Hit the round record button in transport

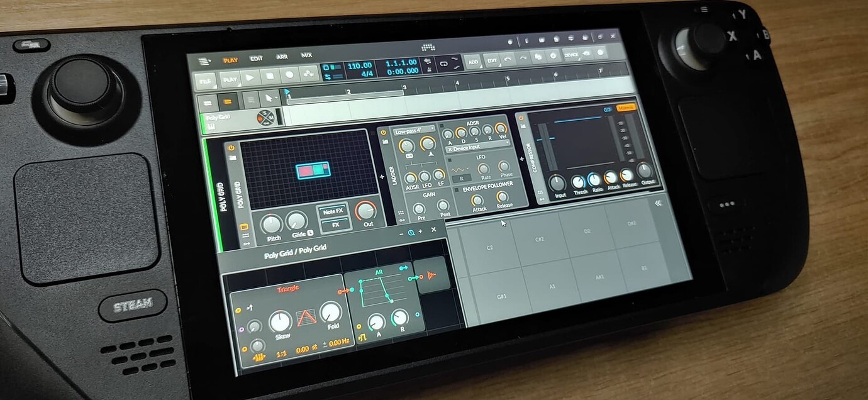[290, 75]
